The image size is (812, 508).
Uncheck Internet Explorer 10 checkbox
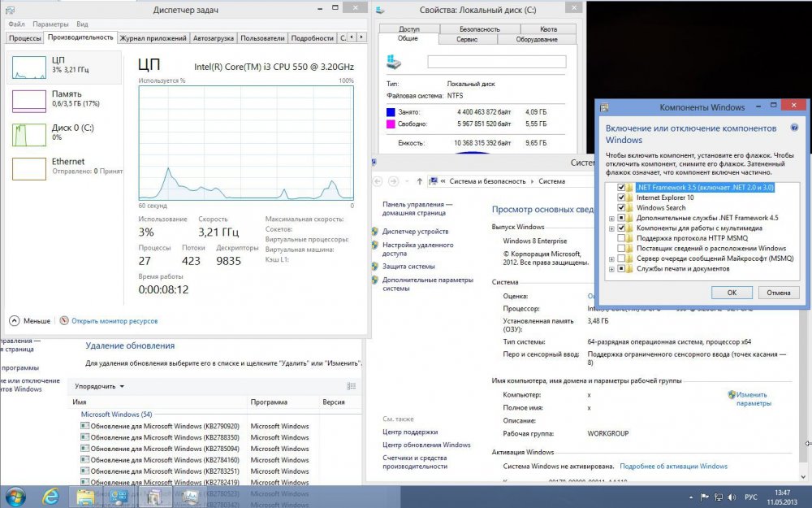621,198
